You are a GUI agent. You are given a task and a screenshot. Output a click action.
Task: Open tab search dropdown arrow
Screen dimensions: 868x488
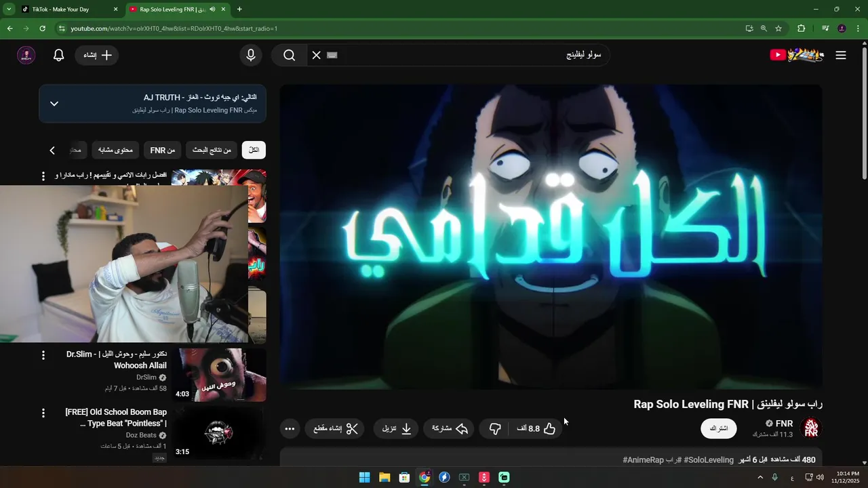[9, 9]
